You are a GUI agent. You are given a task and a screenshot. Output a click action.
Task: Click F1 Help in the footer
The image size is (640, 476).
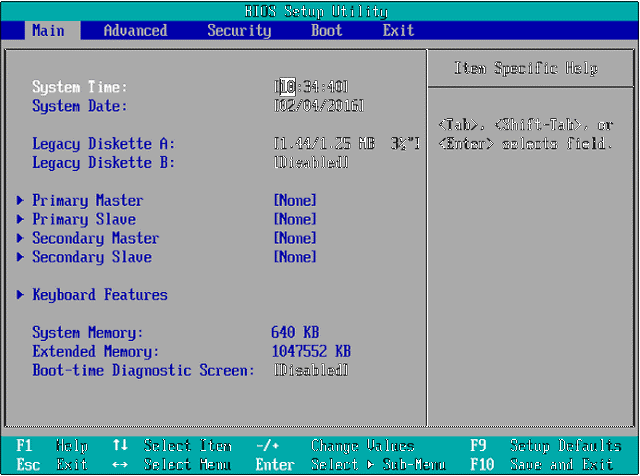52,446
